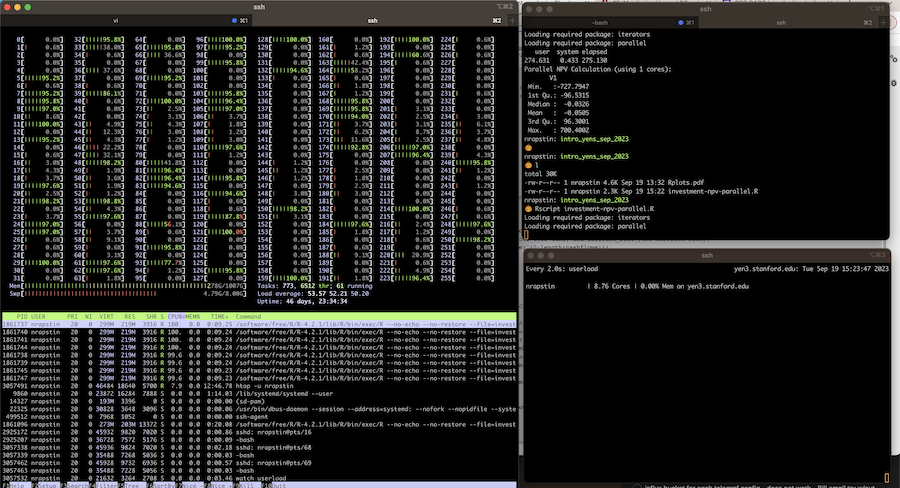Close the htop terminal window with red button
Viewport: 900px width, 488px height.
9,7
